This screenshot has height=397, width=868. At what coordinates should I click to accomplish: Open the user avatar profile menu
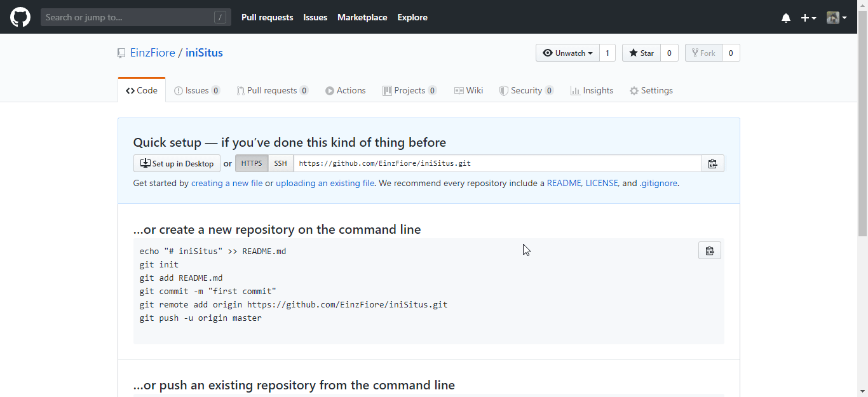tap(837, 18)
